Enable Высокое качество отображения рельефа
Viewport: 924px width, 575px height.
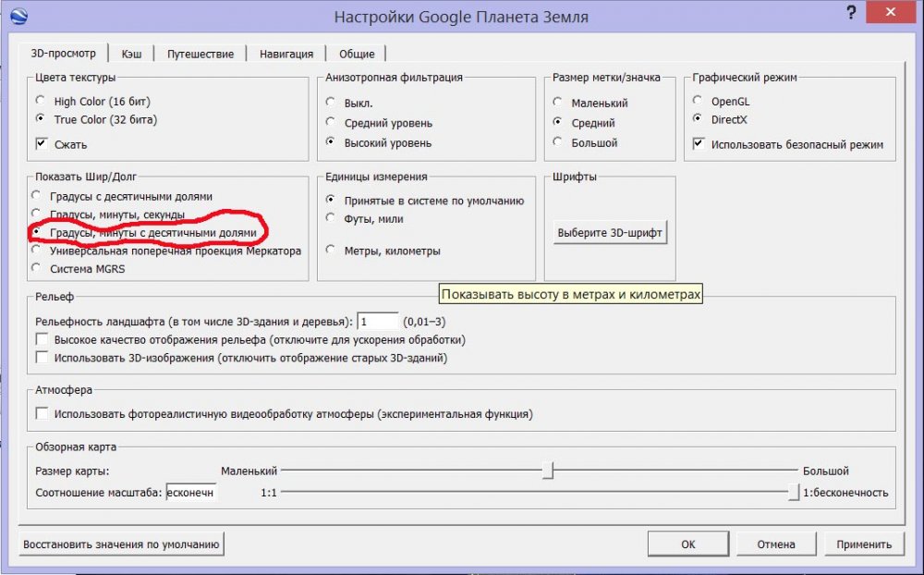[250, 339]
